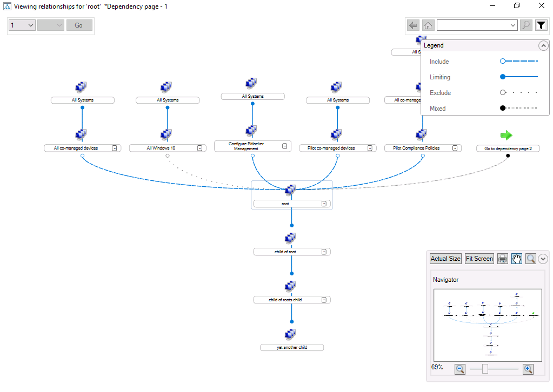Collapse the Configure Bitlocker Management node
The width and height of the screenshot is (553, 392).
point(285,146)
